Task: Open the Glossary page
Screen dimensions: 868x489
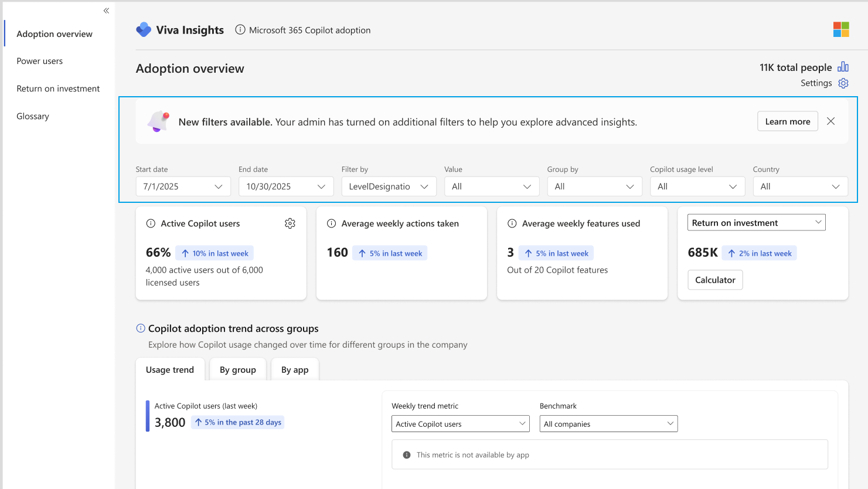Action: (33, 116)
